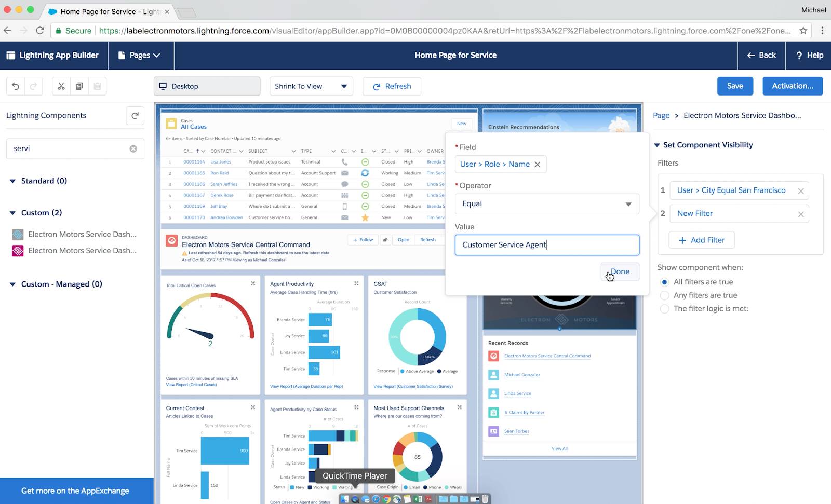Click the Redo arrow icon

point(33,86)
